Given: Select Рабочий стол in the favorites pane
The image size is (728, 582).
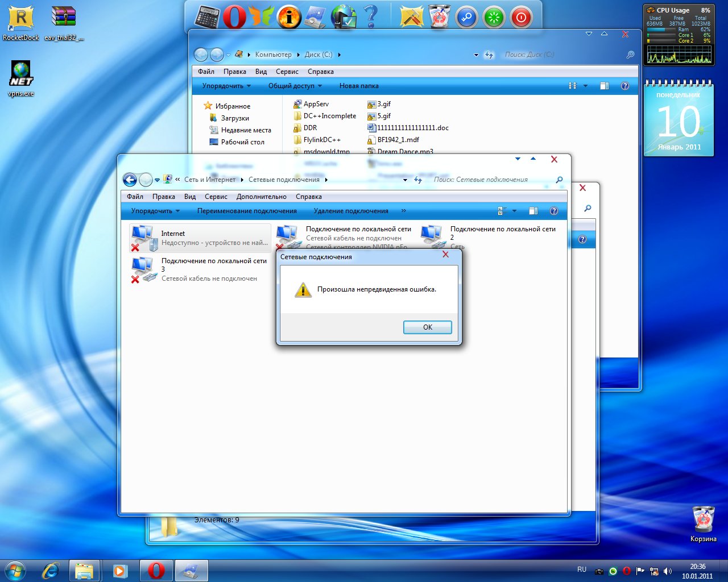Looking at the screenshot, I should [x=242, y=142].
